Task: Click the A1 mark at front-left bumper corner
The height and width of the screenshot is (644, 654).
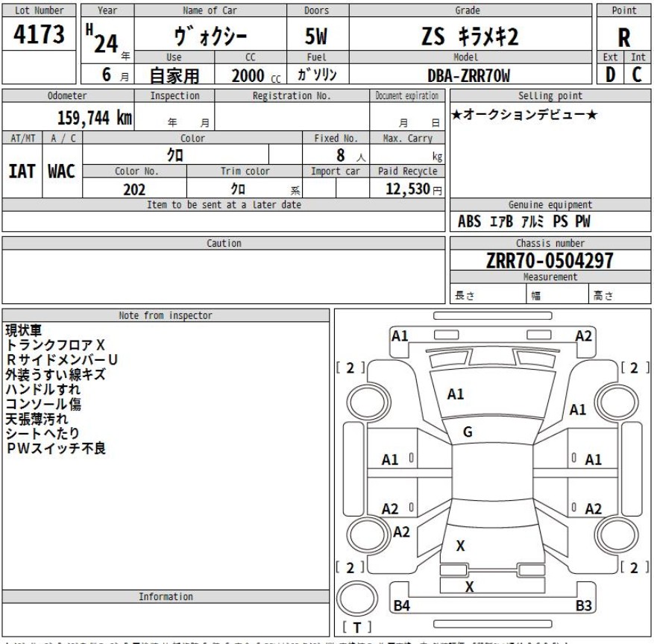Action: (x=400, y=336)
